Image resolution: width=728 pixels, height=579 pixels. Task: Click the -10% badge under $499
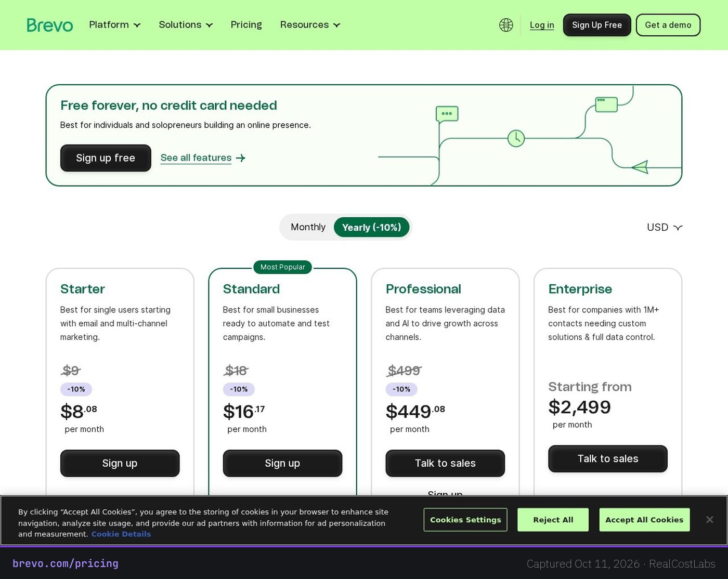[x=401, y=389]
